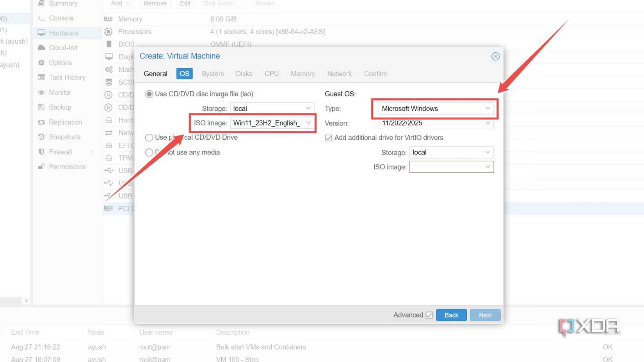Switch to the OS tab

184,74
